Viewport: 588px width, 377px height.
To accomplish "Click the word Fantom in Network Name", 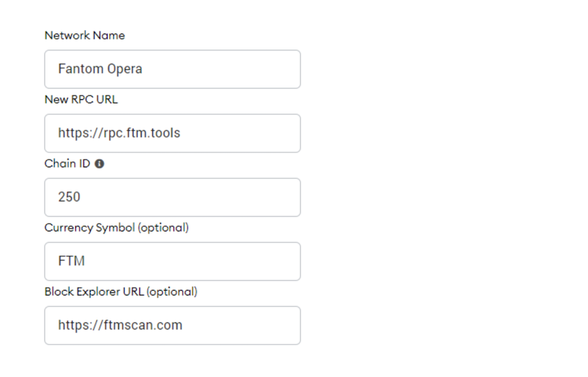I will 81,69.
